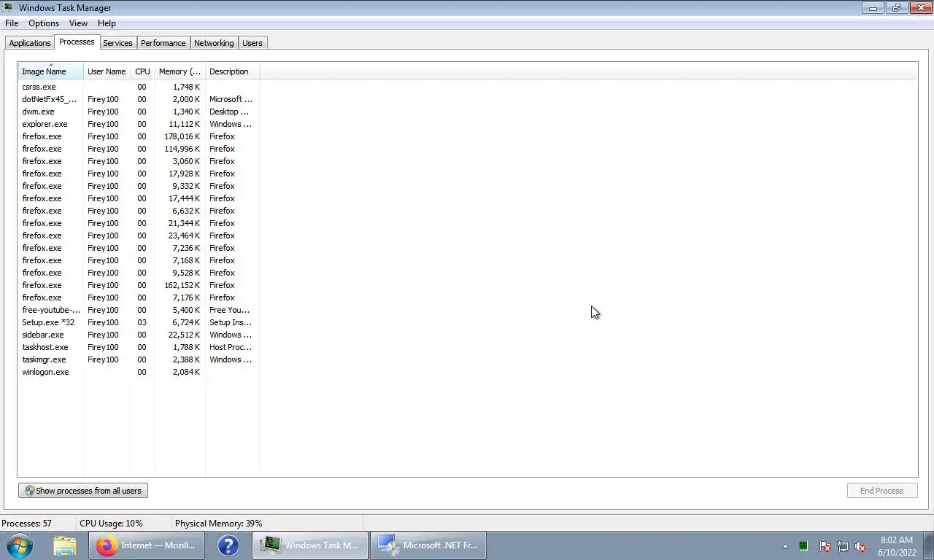Select the firefox.exe row using 7,168 K
The image size is (934, 560).
point(139,260)
